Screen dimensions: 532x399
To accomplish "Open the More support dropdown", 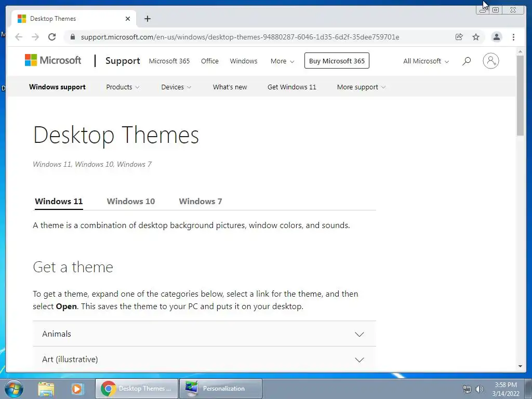I will click(361, 87).
